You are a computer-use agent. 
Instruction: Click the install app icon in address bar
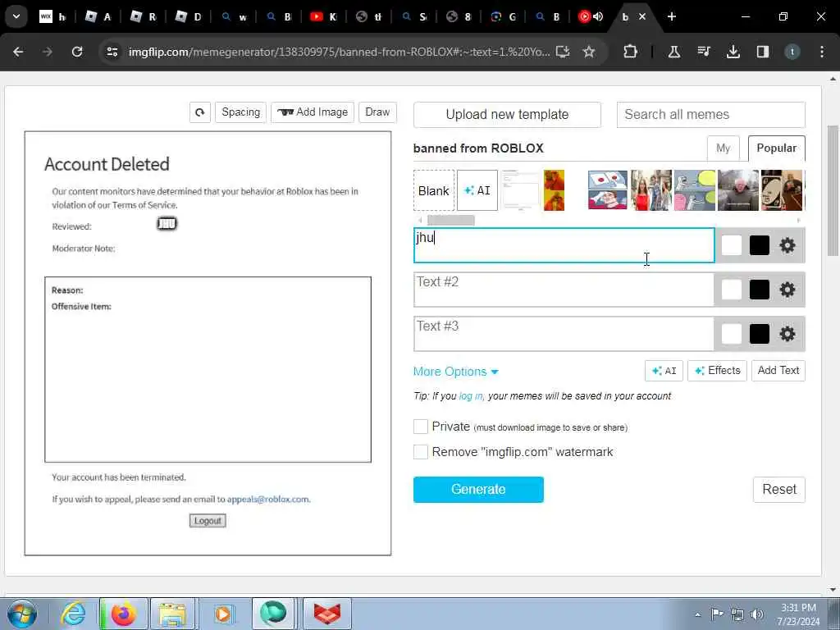click(x=563, y=52)
